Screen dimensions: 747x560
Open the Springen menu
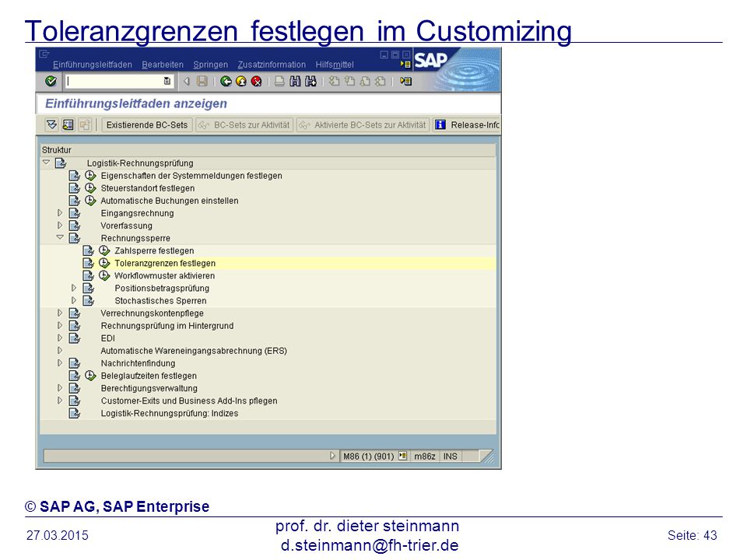point(211,65)
